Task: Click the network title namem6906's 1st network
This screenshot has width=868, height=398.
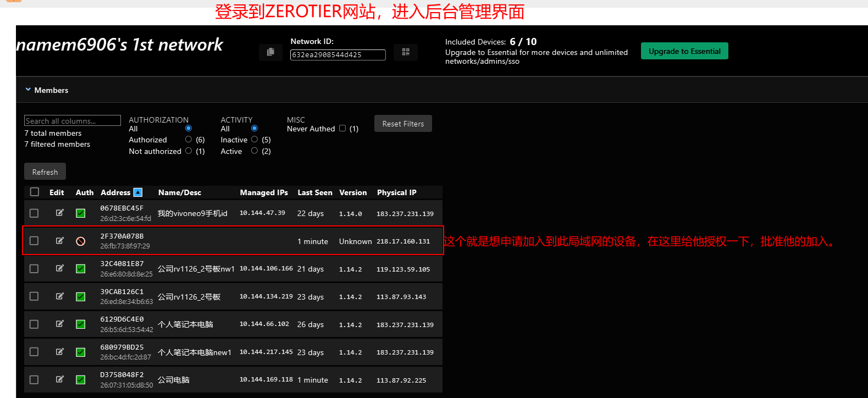Action: click(x=120, y=45)
